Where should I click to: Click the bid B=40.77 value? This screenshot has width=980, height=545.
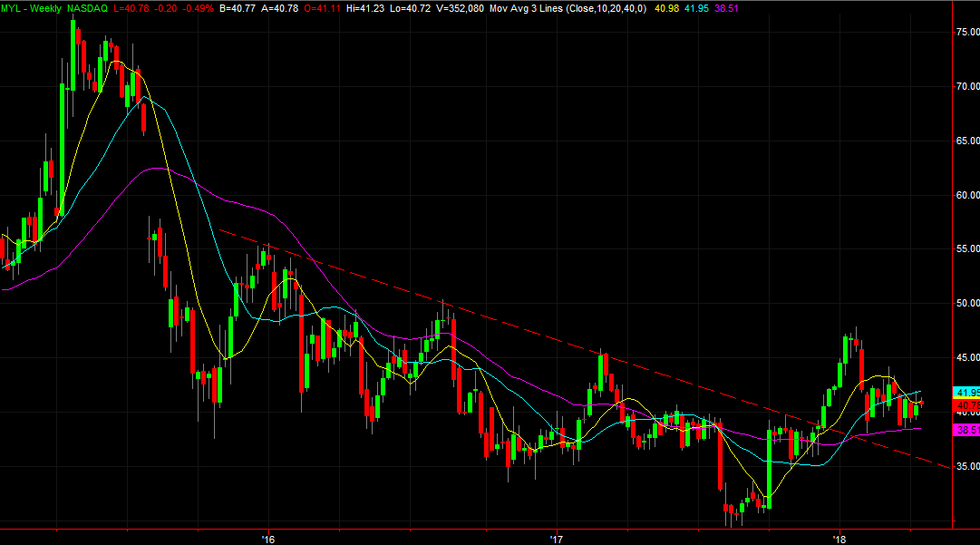(238, 9)
